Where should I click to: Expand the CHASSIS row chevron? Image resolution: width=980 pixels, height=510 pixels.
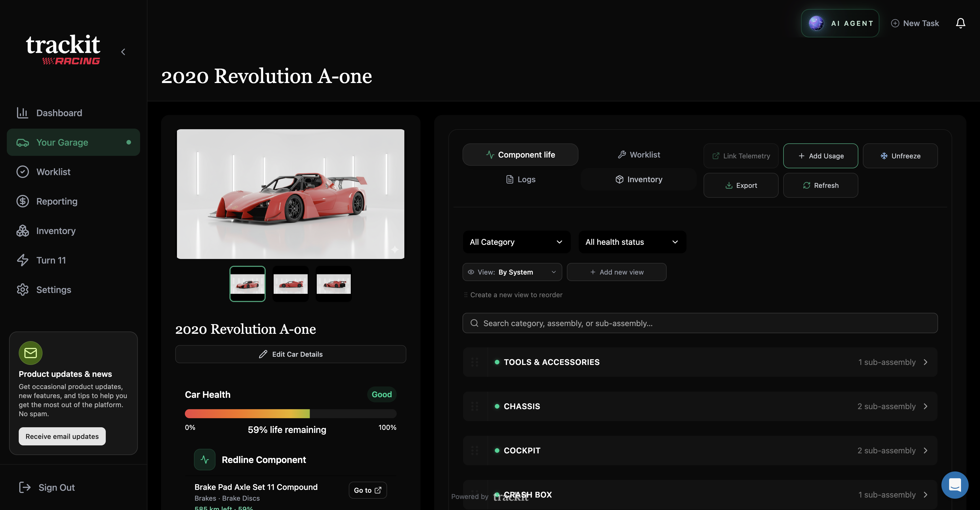(x=925, y=406)
